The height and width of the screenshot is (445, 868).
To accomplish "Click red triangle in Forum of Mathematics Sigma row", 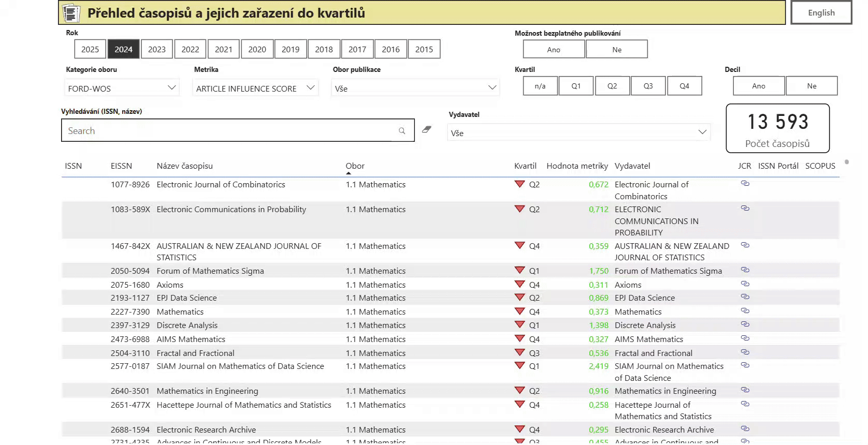I will (x=519, y=270).
